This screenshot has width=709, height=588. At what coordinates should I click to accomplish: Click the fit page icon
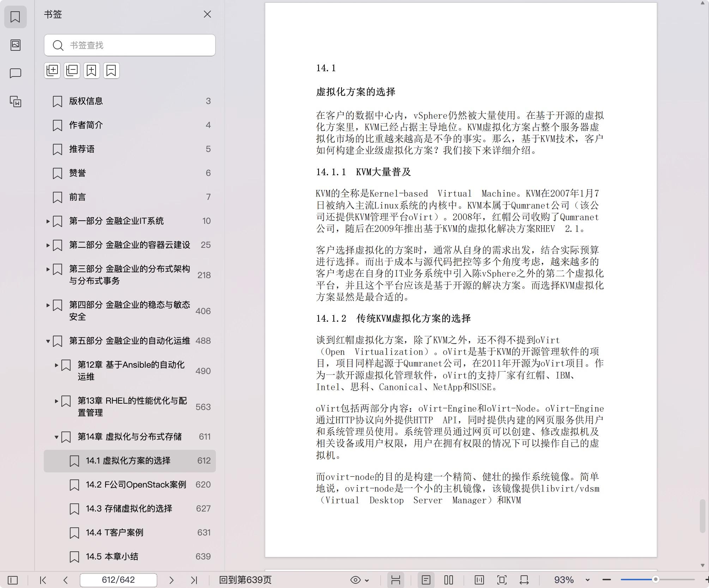tap(502, 580)
